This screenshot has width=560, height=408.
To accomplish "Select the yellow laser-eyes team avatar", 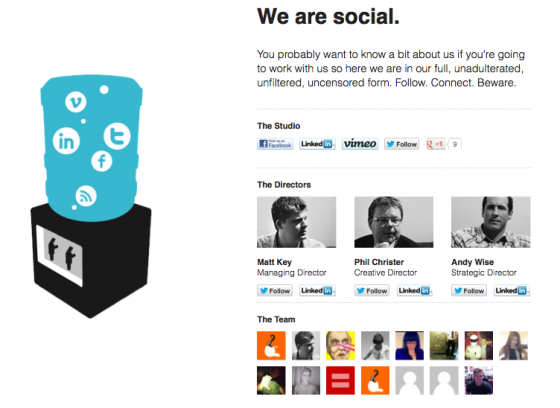I will coord(340,345).
